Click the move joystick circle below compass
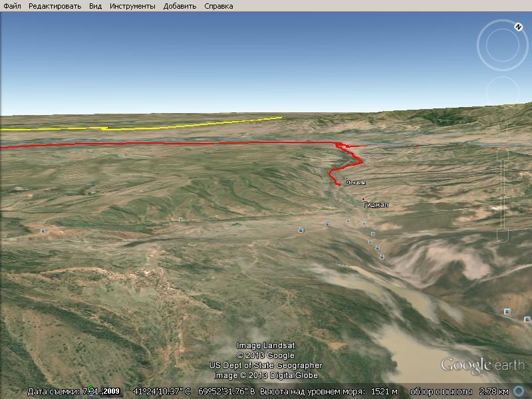This screenshot has width=532, height=399. (x=502, y=92)
